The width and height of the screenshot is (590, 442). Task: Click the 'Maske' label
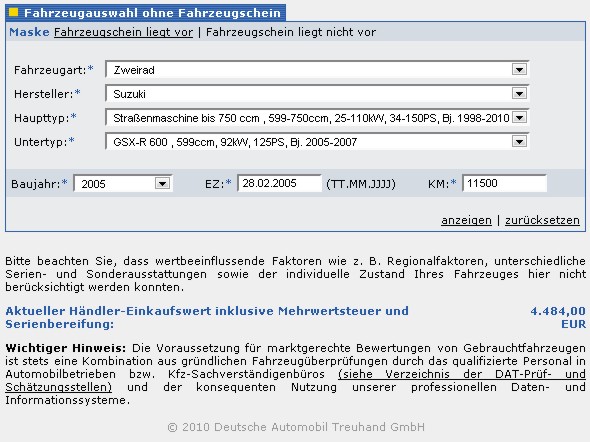click(29, 32)
